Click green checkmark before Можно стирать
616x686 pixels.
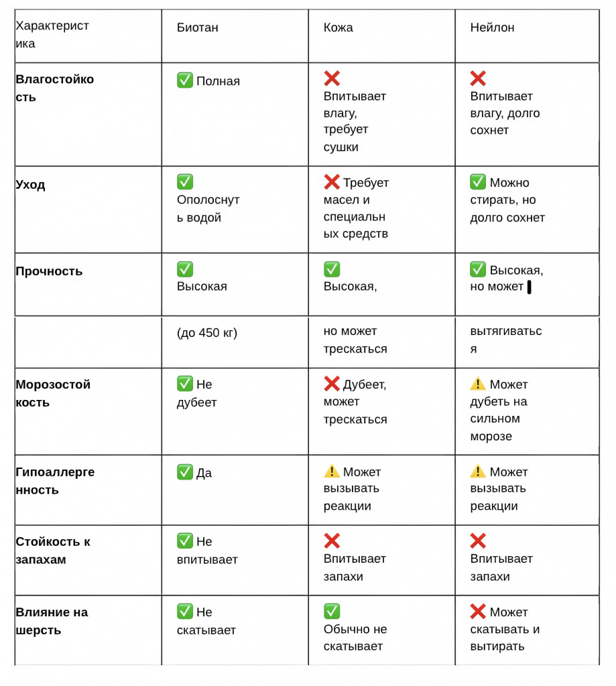point(478,182)
